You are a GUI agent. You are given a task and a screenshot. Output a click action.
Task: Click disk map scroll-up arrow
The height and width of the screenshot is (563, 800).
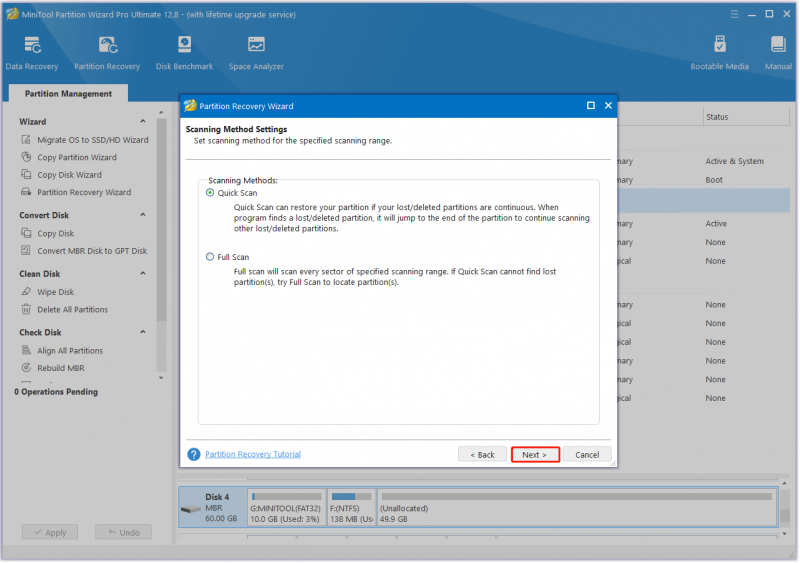(x=784, y=483)
